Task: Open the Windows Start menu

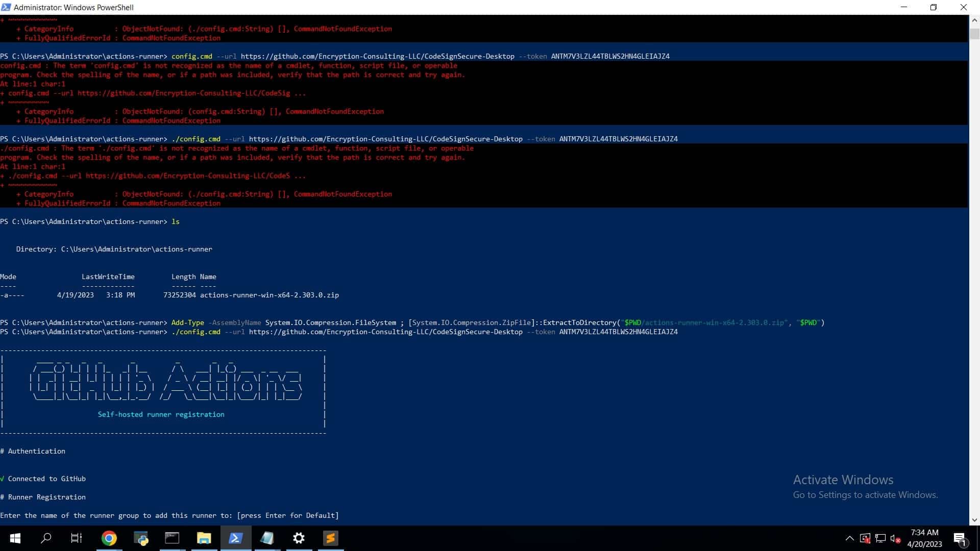Action: pos(15,538)
